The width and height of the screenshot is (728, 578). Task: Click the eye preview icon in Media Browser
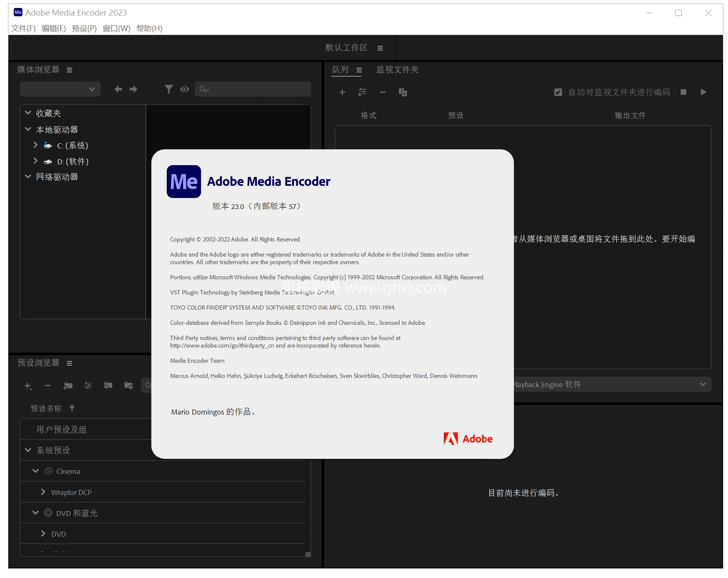(x=184, y=89)
